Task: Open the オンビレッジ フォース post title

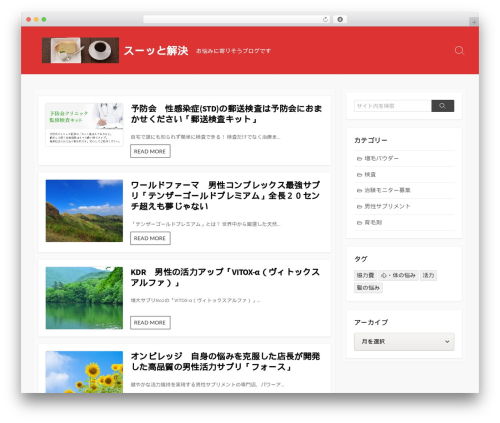Action: coord(225,362)
